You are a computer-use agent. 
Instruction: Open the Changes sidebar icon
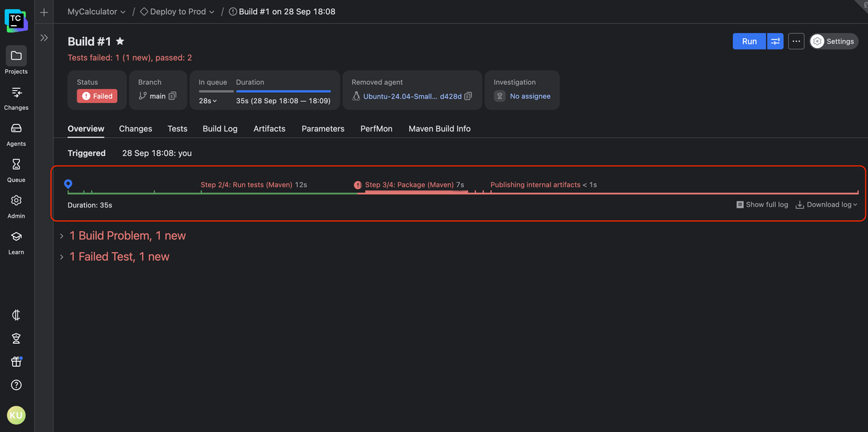(x=16, y=93)
